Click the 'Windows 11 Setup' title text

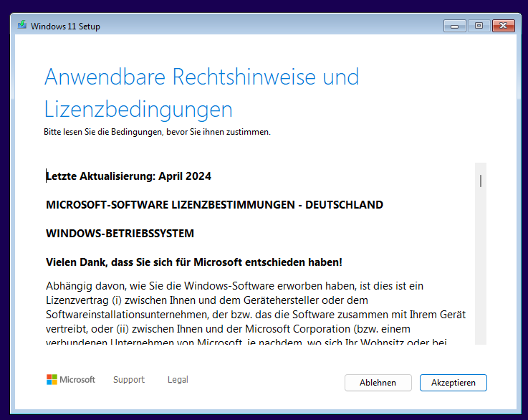(65, 27)
